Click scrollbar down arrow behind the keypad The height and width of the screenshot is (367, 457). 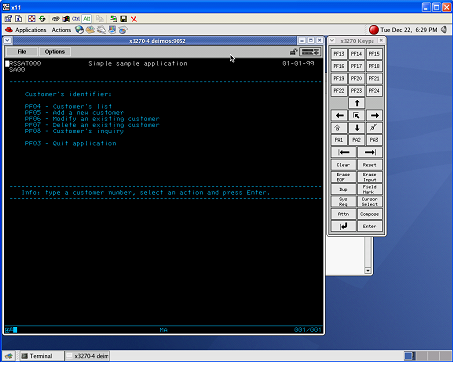(368, 270)
